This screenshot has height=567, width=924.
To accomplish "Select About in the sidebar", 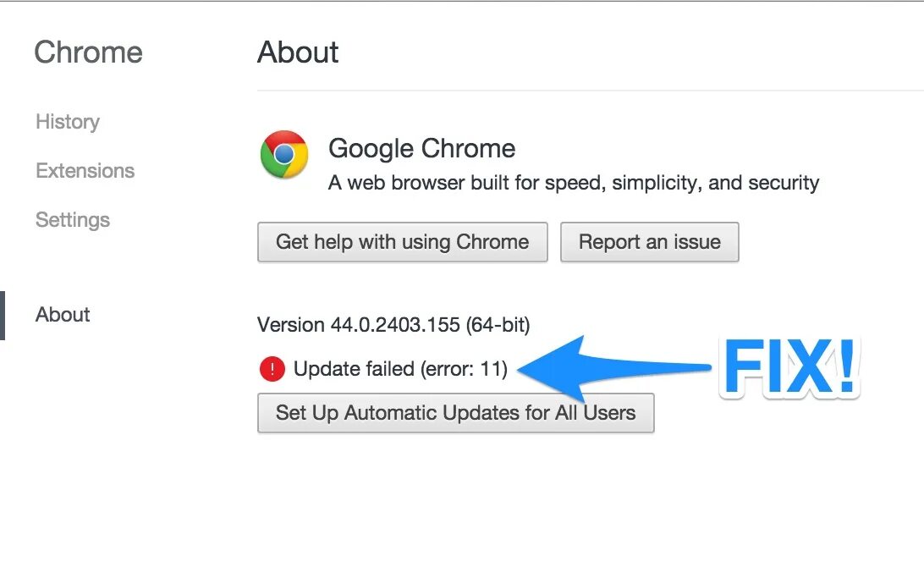I will click(x=63, y=315).
